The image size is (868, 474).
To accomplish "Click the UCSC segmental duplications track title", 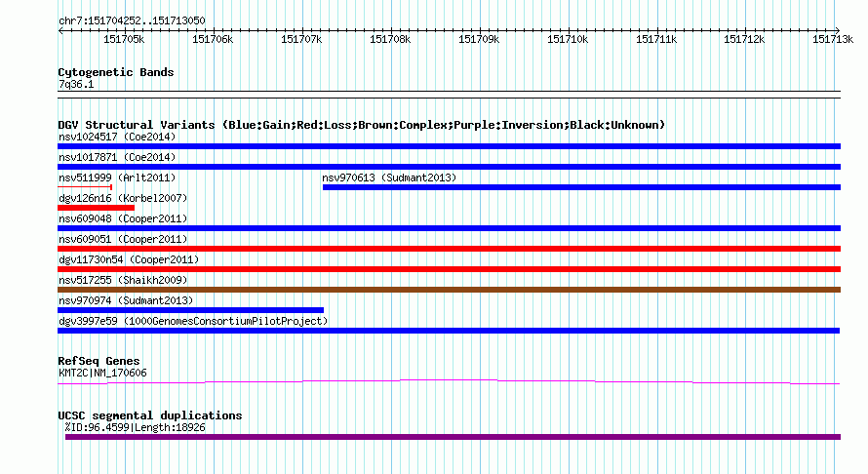I will pos(150,415).
